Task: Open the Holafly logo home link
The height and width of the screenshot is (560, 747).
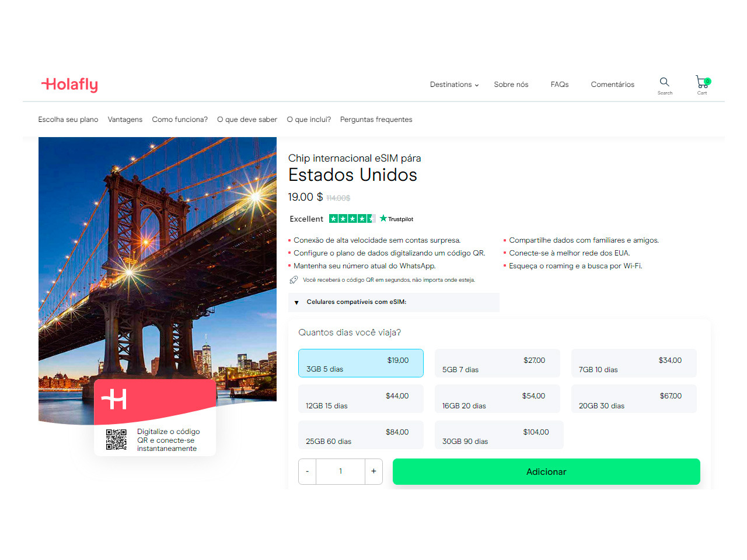Action: tap(69, 85)
